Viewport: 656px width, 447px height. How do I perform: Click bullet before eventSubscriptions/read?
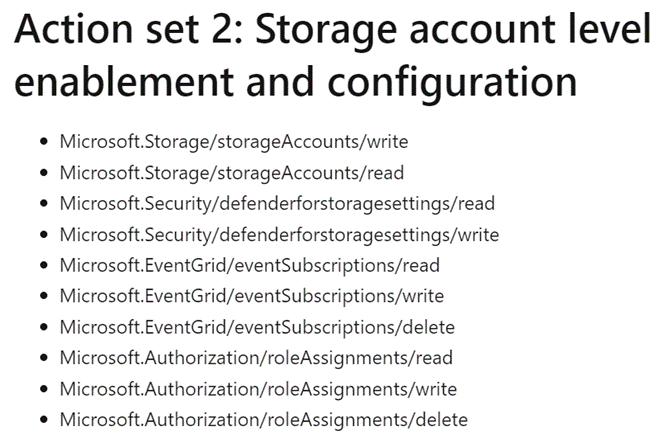[x=43, y=265]
